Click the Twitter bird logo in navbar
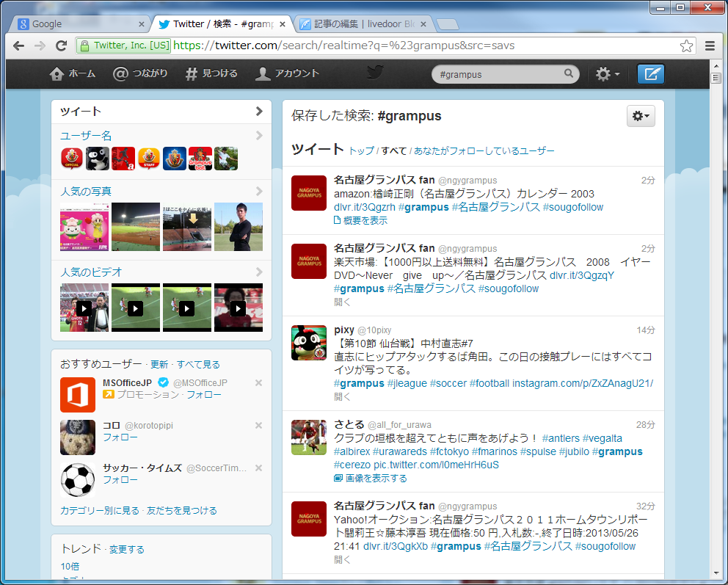The height and width of the screenshot is (585, 728). [x=375, y=73]
